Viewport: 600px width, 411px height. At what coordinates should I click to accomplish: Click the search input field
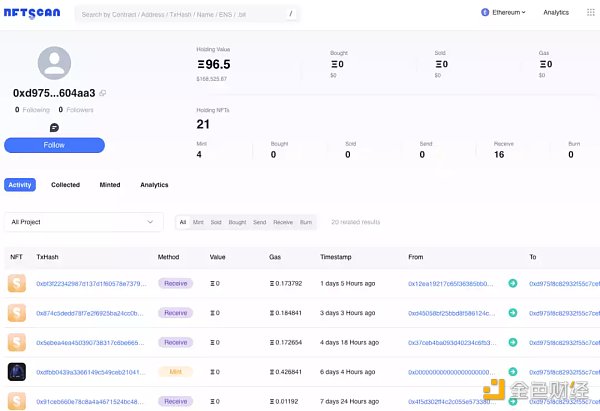180,15
